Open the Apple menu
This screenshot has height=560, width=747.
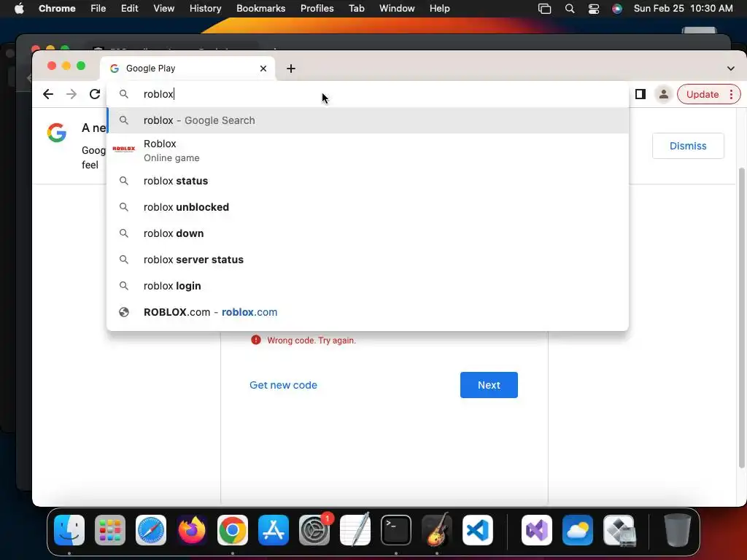(x=19, y=8)
